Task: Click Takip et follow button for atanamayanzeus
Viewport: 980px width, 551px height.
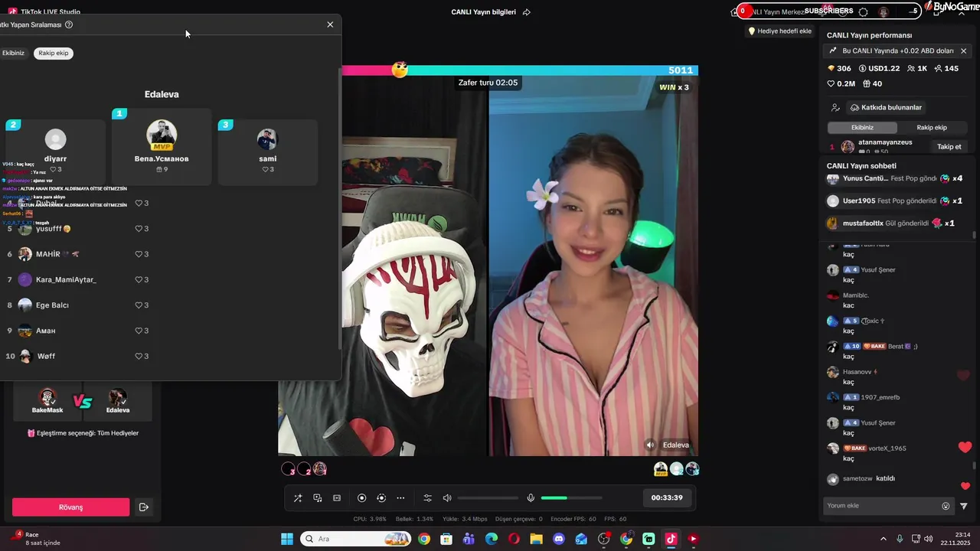Action: tap(949, 146)
